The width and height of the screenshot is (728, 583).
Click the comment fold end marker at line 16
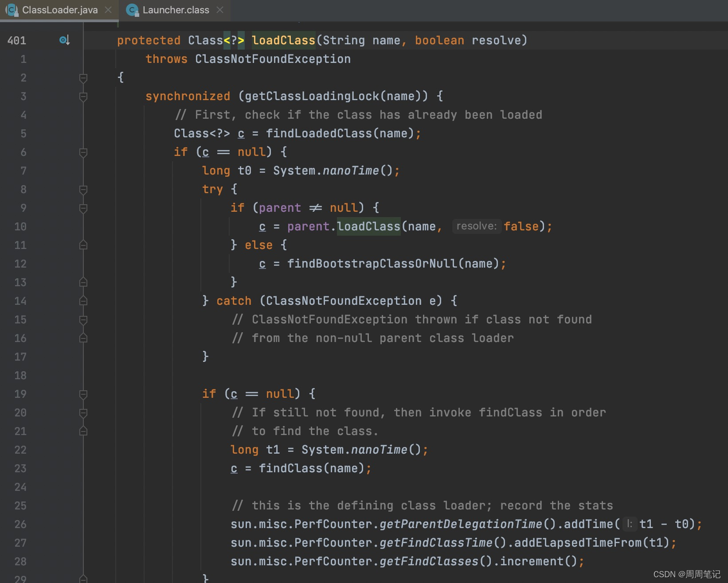click(83, 338)
